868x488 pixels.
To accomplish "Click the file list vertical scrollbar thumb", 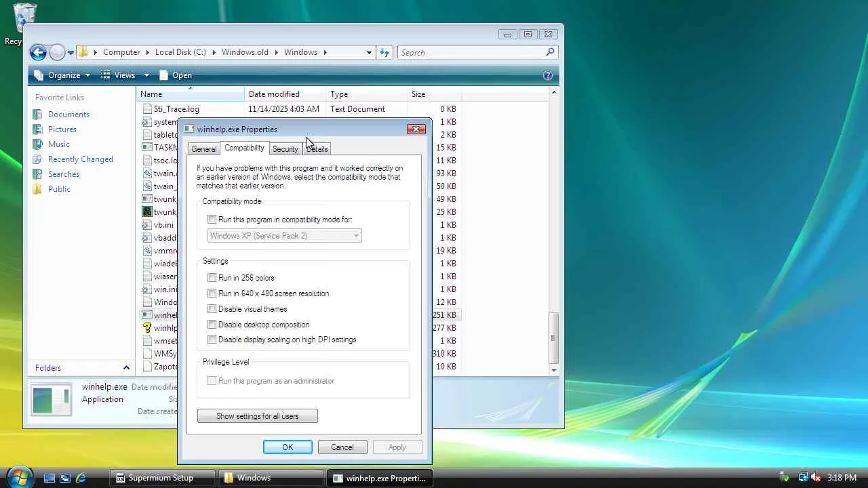I will click(x=553, y=338).
